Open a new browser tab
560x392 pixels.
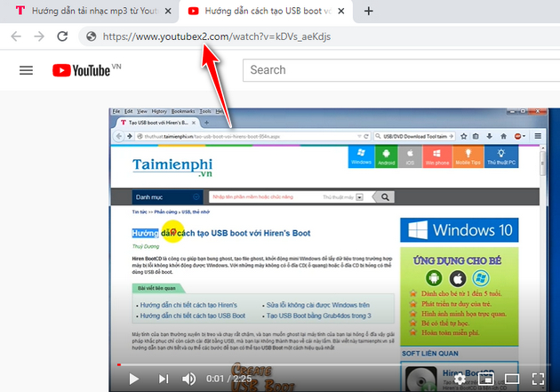coord(369,11)
